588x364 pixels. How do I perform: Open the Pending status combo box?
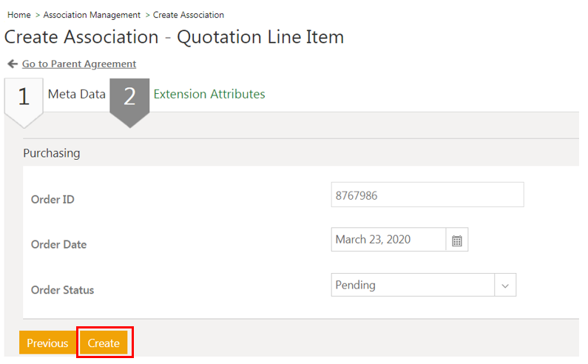(x=413, y=286)
